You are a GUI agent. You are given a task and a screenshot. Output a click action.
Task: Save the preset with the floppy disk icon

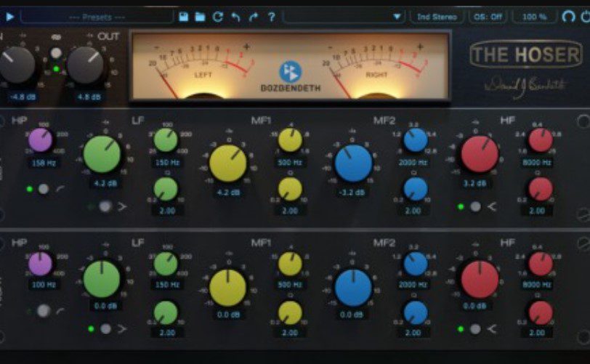[183, 17]
